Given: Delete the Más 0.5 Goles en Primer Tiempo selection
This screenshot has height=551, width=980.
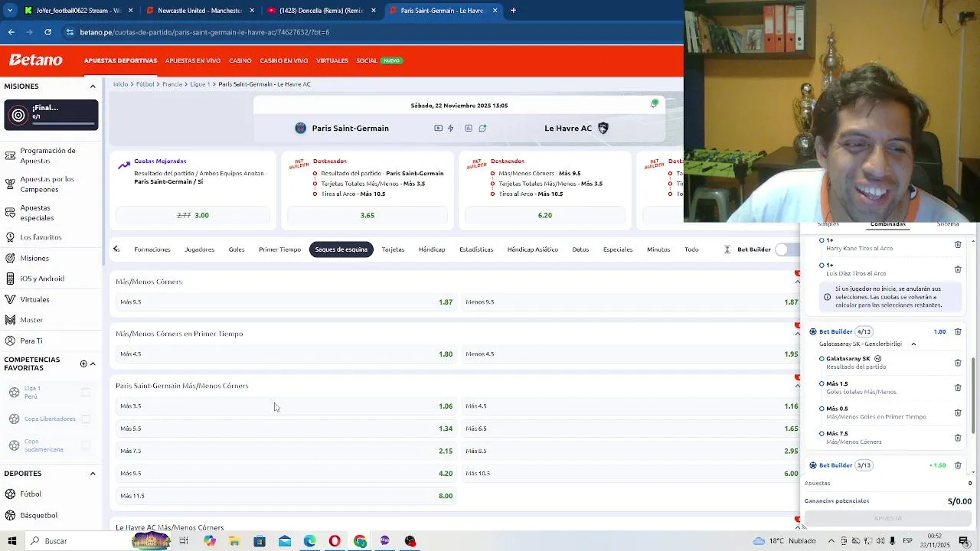Looking at the screenshot, I should 958,413.
